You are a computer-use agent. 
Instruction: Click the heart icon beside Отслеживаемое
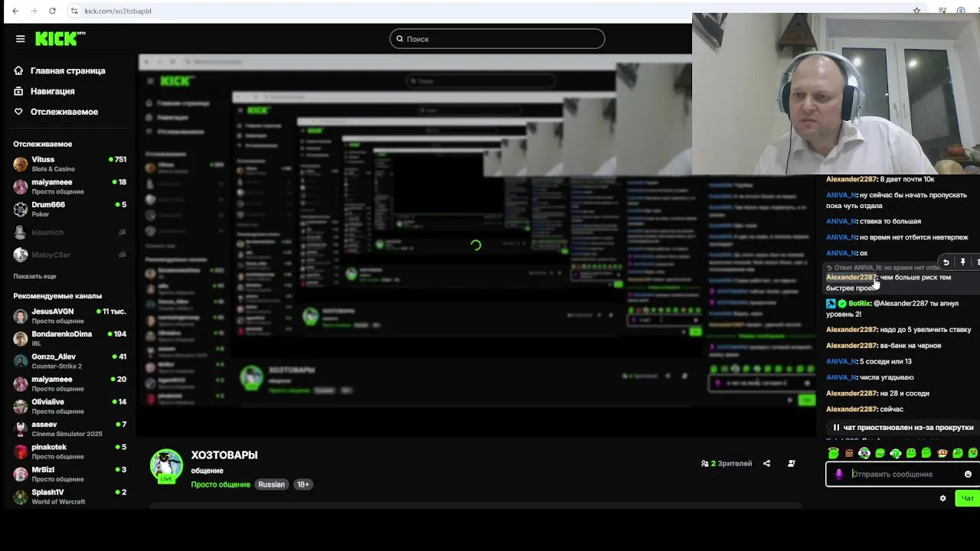point(18,112)
